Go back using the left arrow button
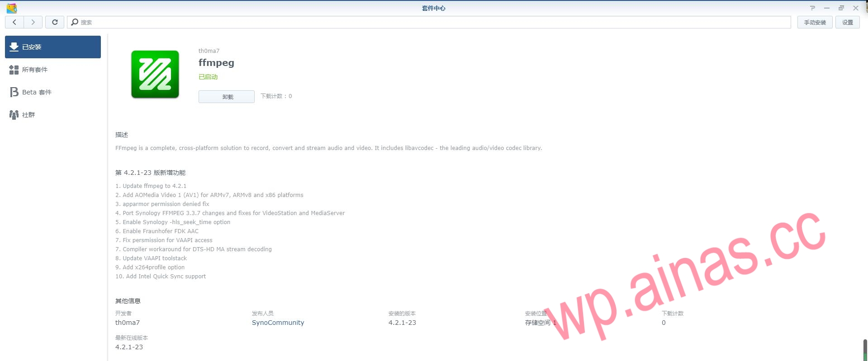 coord(14,22)
